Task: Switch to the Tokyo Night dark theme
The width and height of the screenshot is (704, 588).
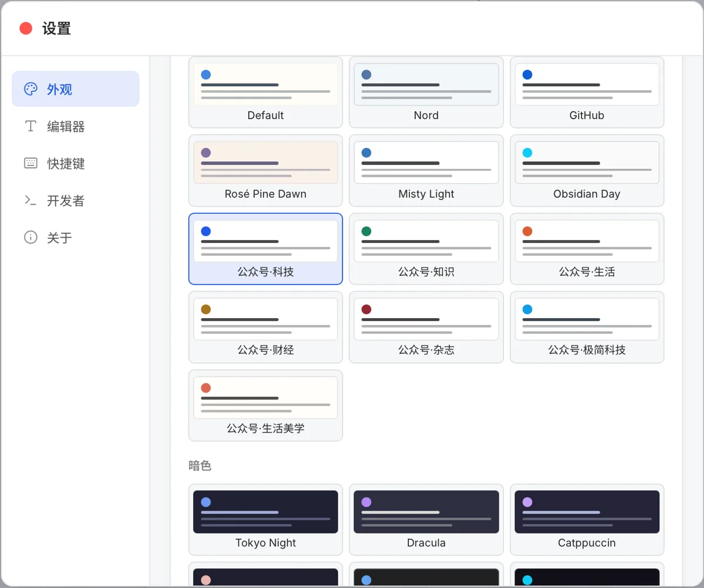Action: coord(266,519)
